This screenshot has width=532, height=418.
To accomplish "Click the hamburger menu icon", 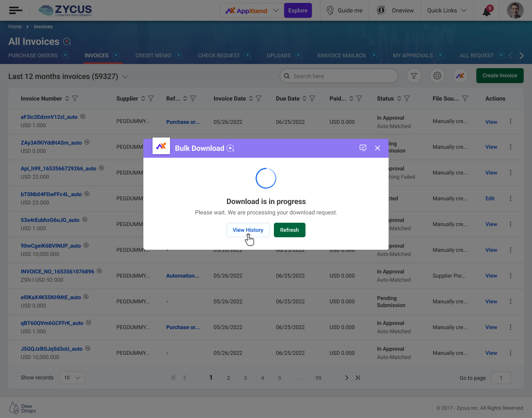I will click(15, 10).
